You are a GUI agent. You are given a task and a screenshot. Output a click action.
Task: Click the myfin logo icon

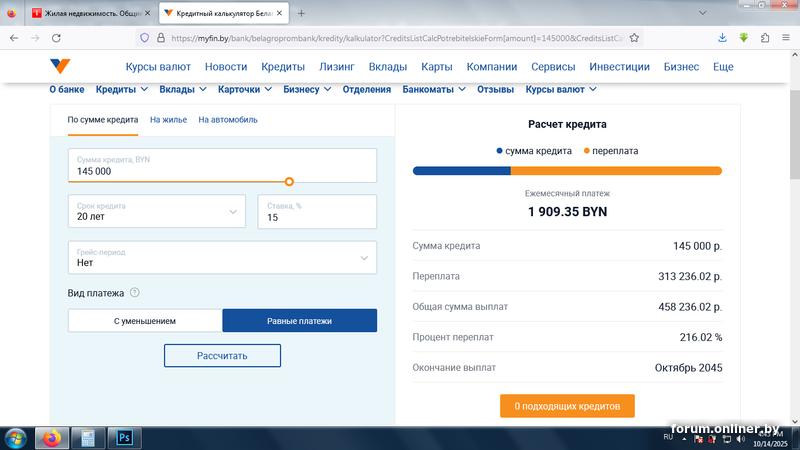click(60, 66)
